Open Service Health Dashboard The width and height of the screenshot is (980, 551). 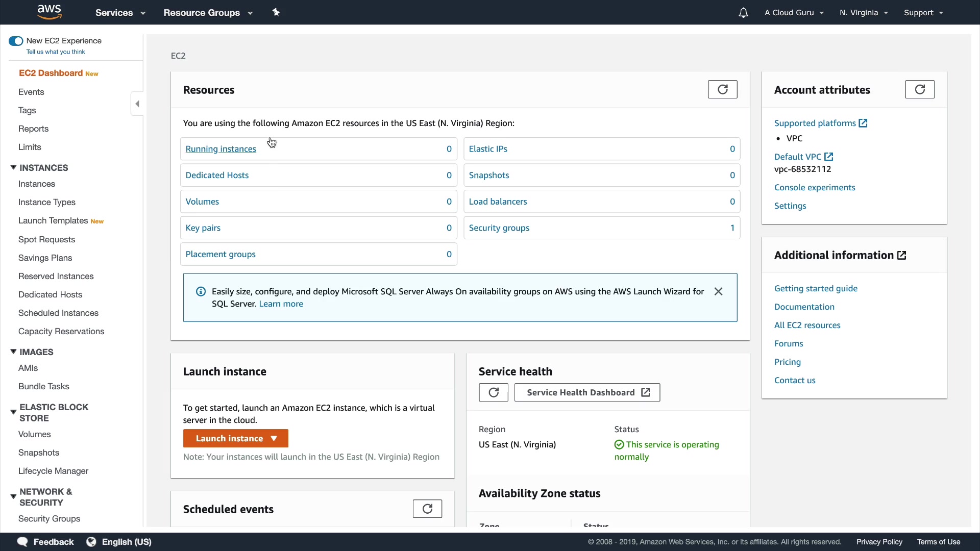click(x=587, y=392)
